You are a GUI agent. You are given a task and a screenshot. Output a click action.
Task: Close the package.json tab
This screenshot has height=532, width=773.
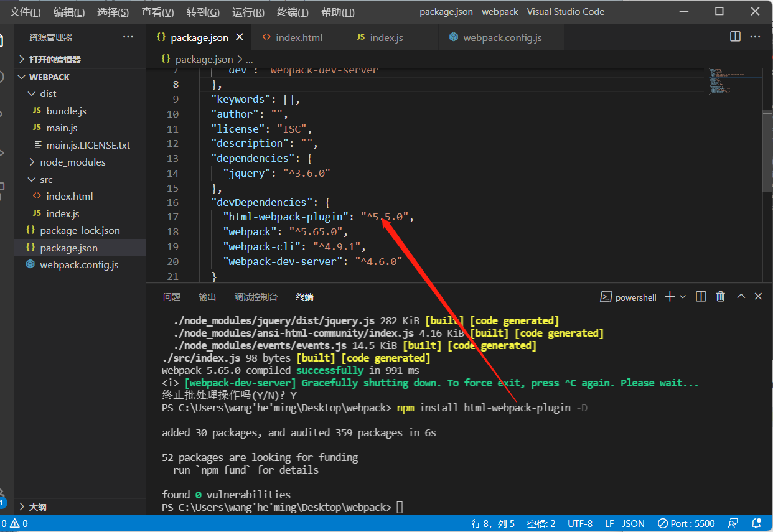coord(240,37)
